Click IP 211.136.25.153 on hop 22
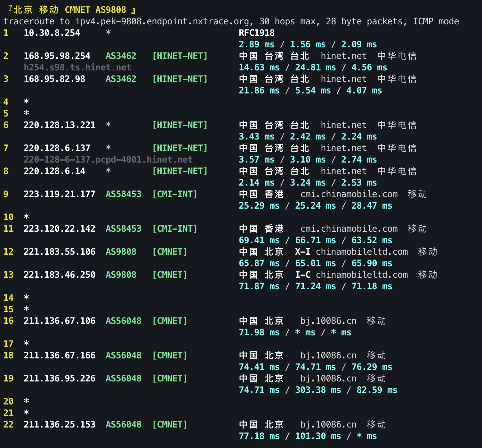This screenshot has height=448, width=482. coord(60,425)
